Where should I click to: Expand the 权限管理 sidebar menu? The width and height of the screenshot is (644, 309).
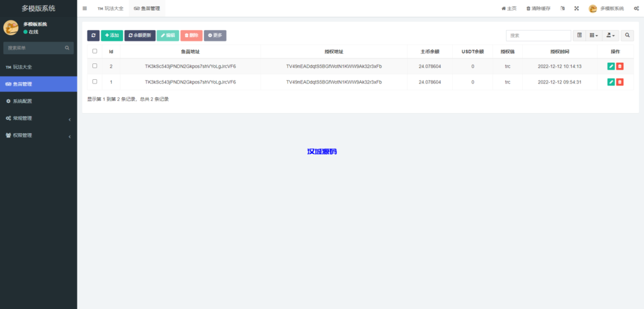pos(38,135)
